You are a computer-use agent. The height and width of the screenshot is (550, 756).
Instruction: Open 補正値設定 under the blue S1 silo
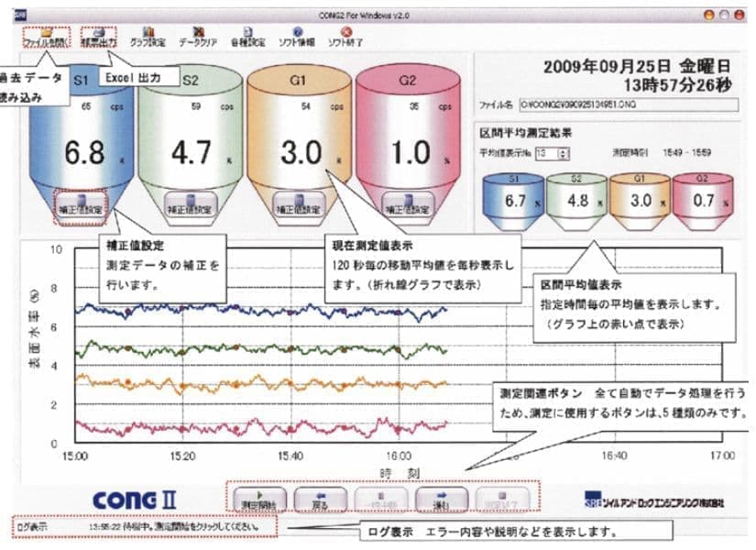coord(83,205)
